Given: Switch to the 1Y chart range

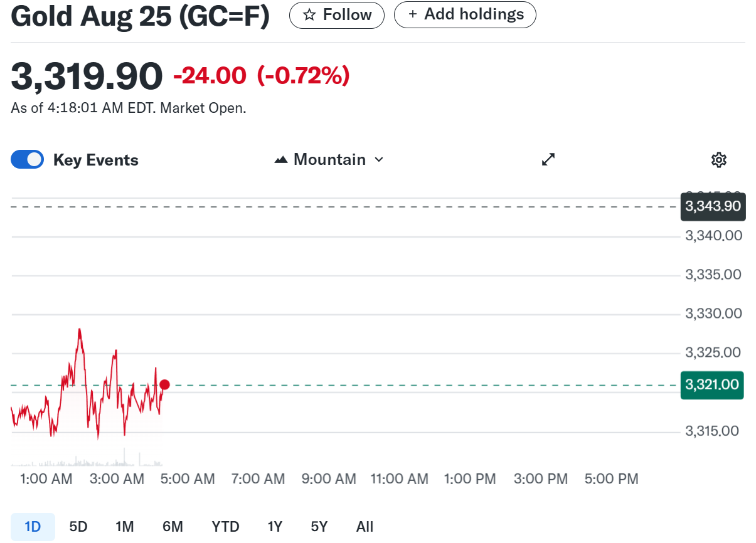Looking at the screenshot, I should pos(275,527).
